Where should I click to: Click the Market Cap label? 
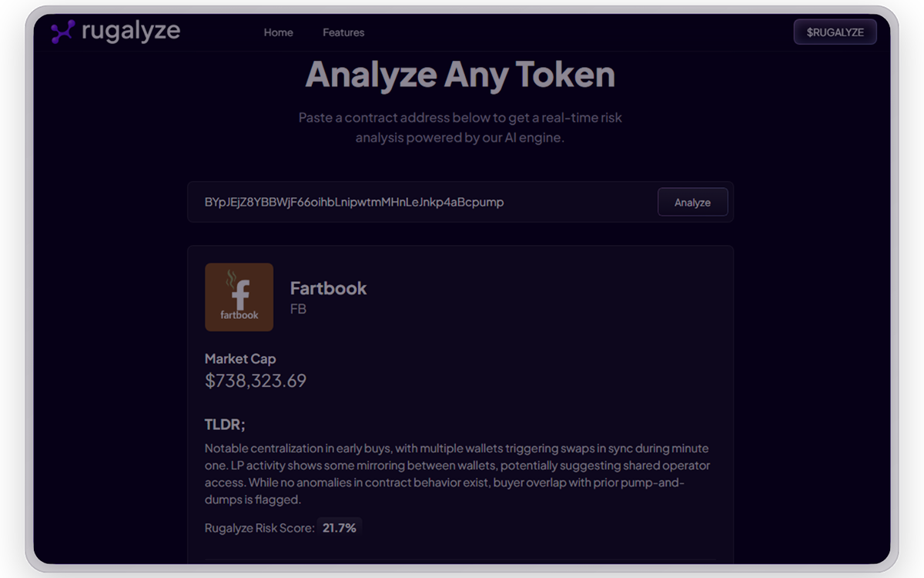(240, 358)
